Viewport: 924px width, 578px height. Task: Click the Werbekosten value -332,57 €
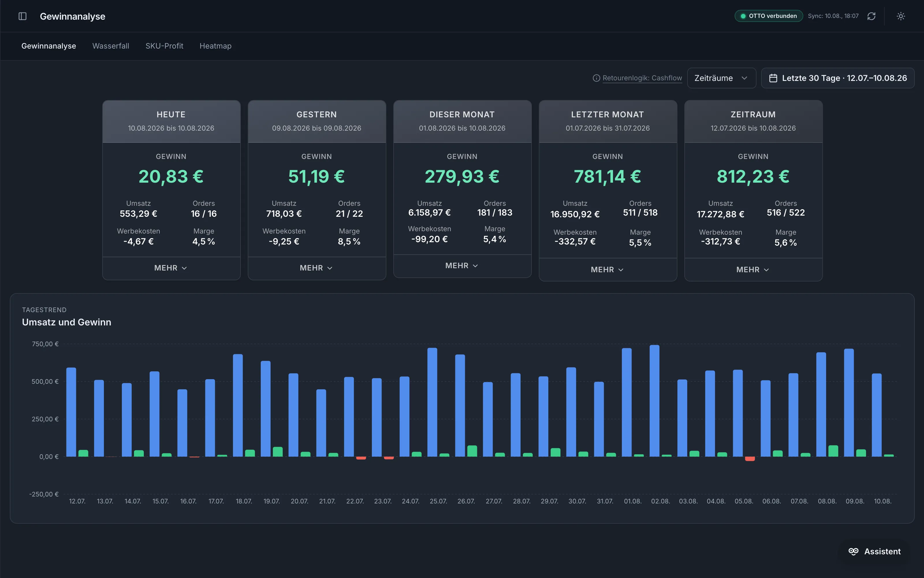coord(575,242)
